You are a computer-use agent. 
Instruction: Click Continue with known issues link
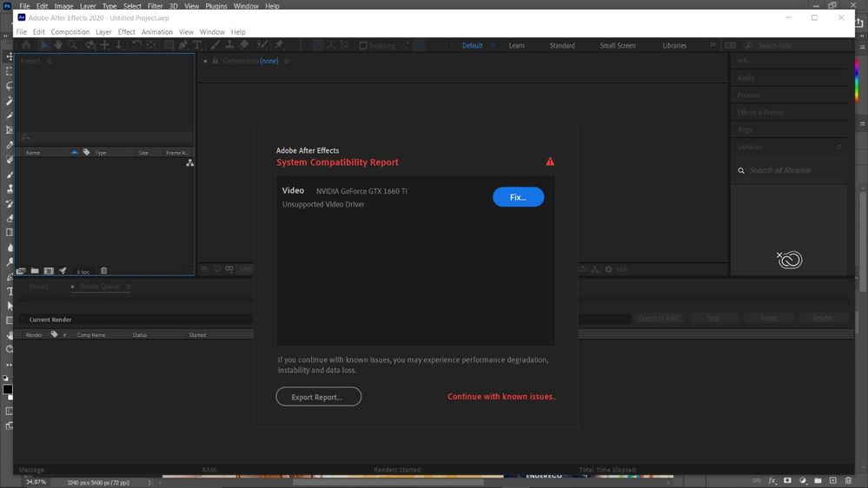point(501,397)
